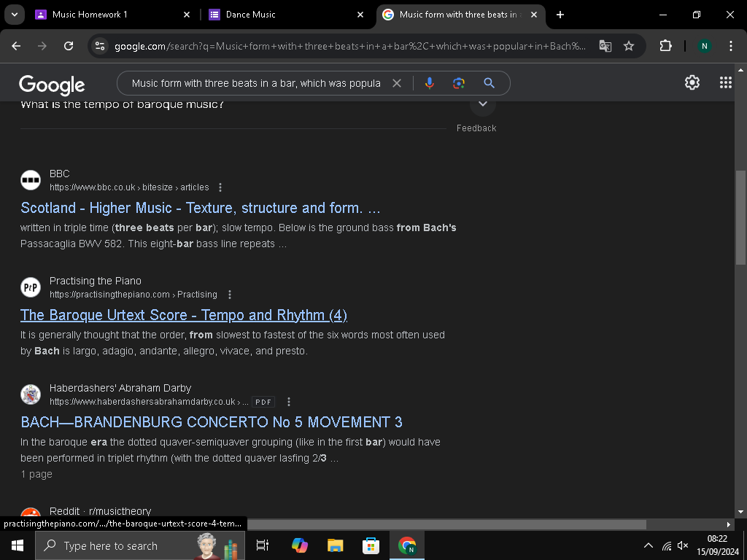Viewport: 747px width, 560px height.
Task: Click the translate page icon
Action: (x=605, y=46)
